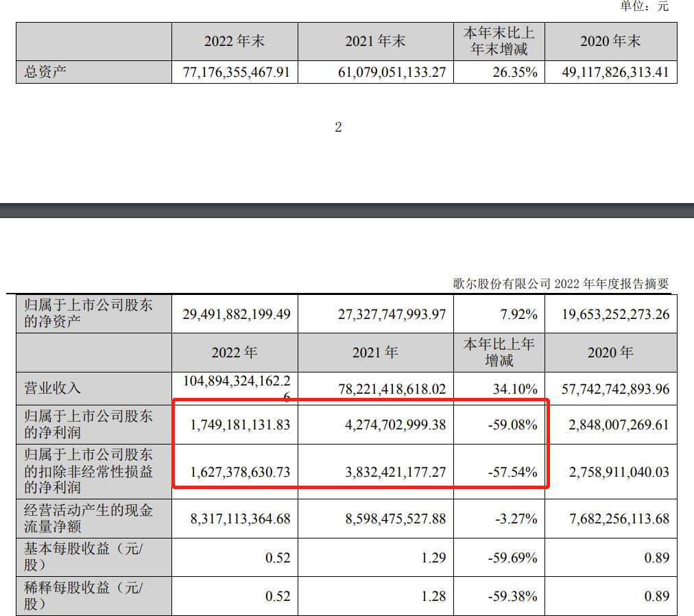Select the 2022年末 column header
The height and width of the screenshot is (616, 694).
[x=235, y=41]
